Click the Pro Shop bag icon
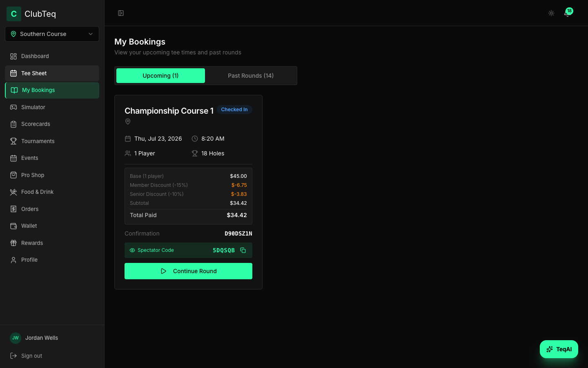Image resolution: width=588 pixels, height=368 pixels. click(13, 175)
